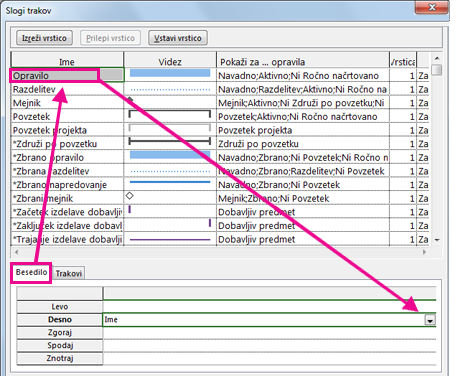This screenshot has height=386, width=459.
Task: Select the Povzetek projekta row name
Action: [x=67, y=130]
